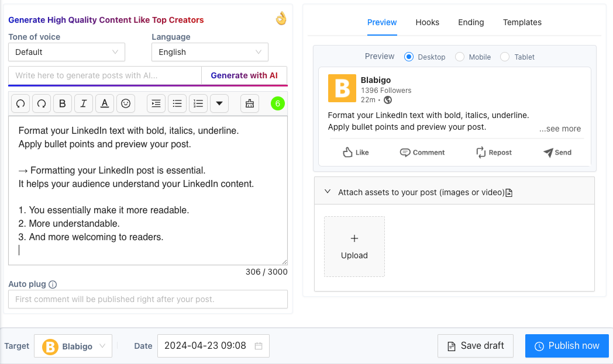Collapse the Attach assets section
Screen dimensions: 613x364
[327, 190]
